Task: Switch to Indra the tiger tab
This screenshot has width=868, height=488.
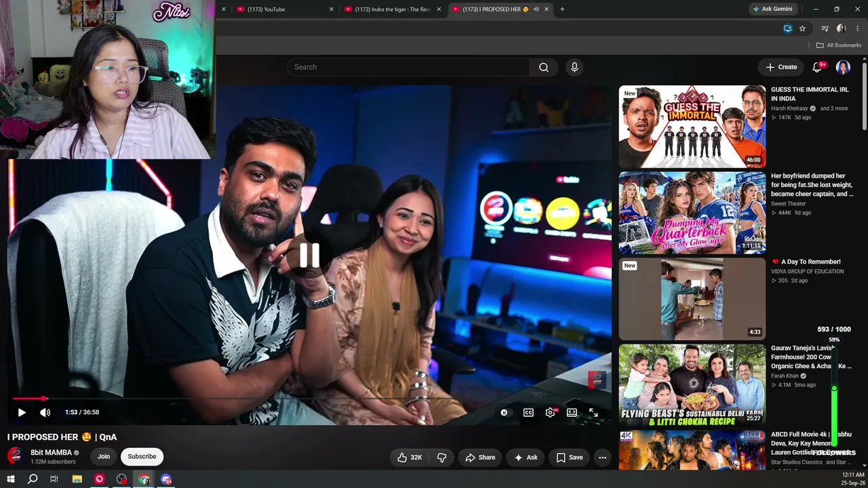Action: click(388, 9)
